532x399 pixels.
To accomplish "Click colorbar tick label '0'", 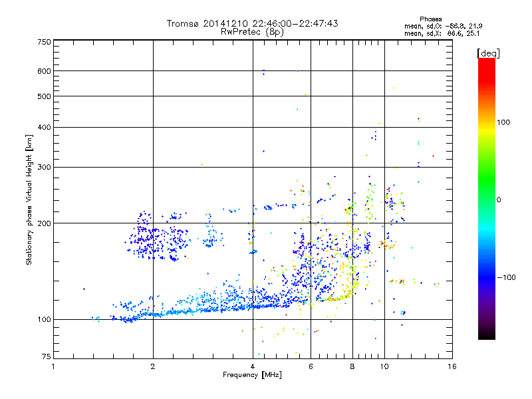I will [x=499, y=200].
